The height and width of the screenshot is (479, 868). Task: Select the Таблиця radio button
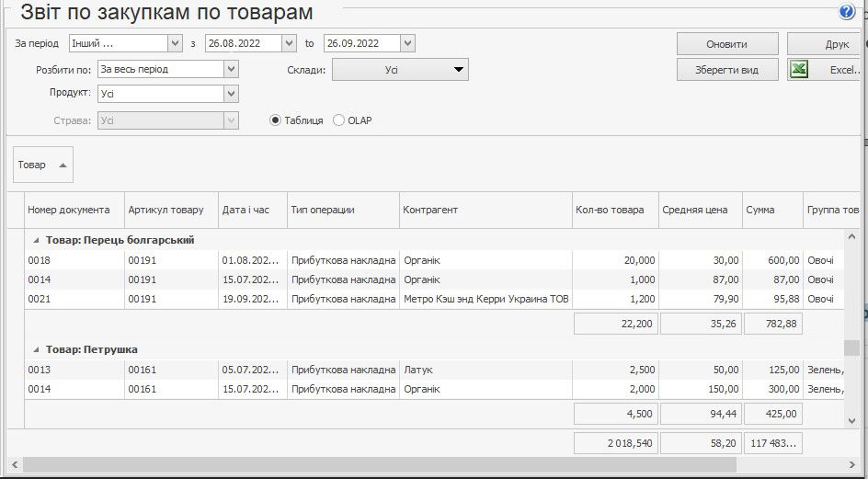pos(275,120)
